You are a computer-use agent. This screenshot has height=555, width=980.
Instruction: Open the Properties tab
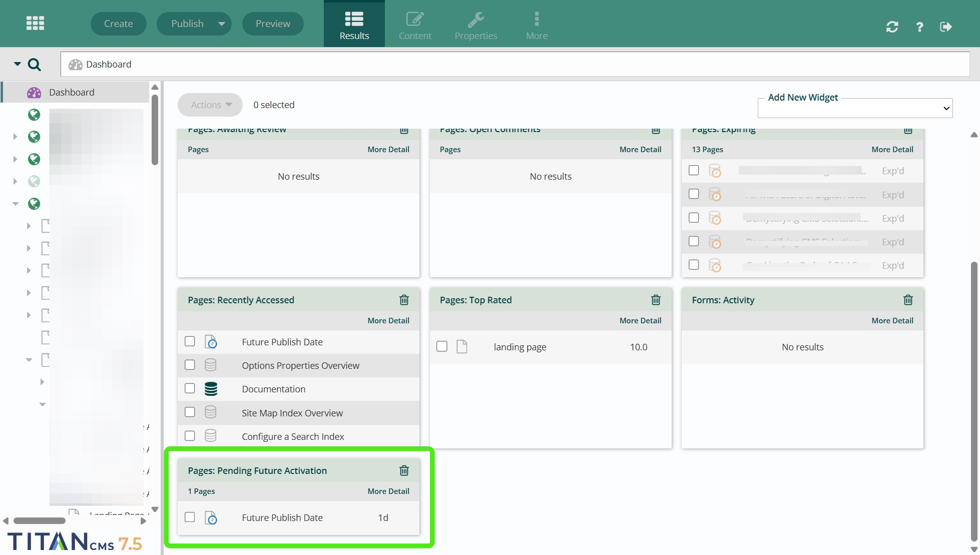pos(475,24)
